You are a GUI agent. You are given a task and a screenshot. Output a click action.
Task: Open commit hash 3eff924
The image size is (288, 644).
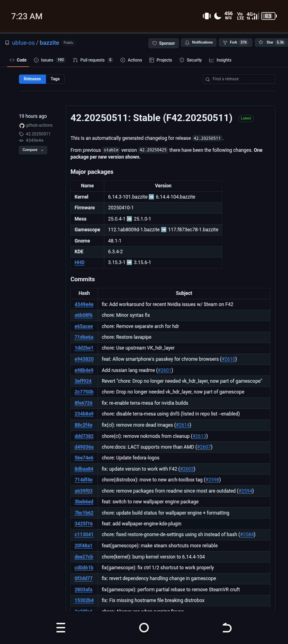coord(83,381)
